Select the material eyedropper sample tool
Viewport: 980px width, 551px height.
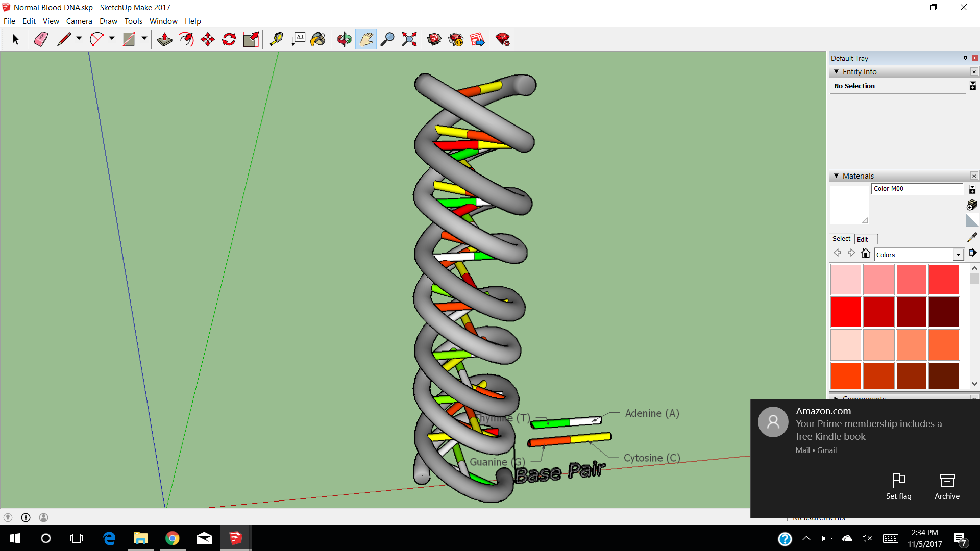click(972, 238)
